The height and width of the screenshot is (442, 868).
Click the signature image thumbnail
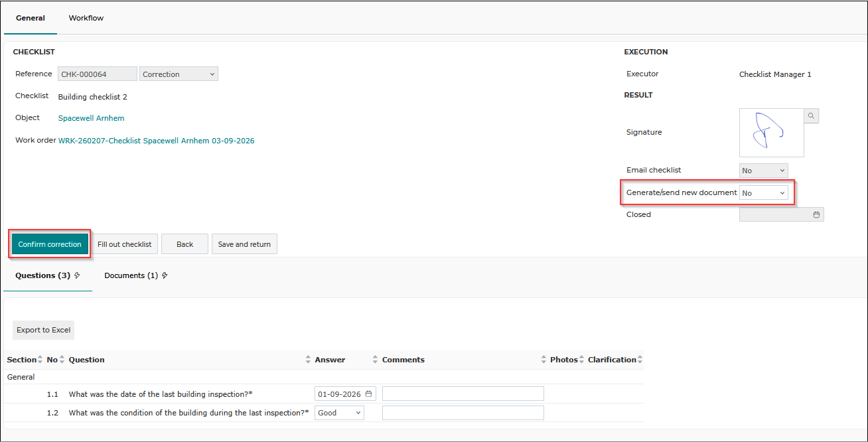coord(772,133)
